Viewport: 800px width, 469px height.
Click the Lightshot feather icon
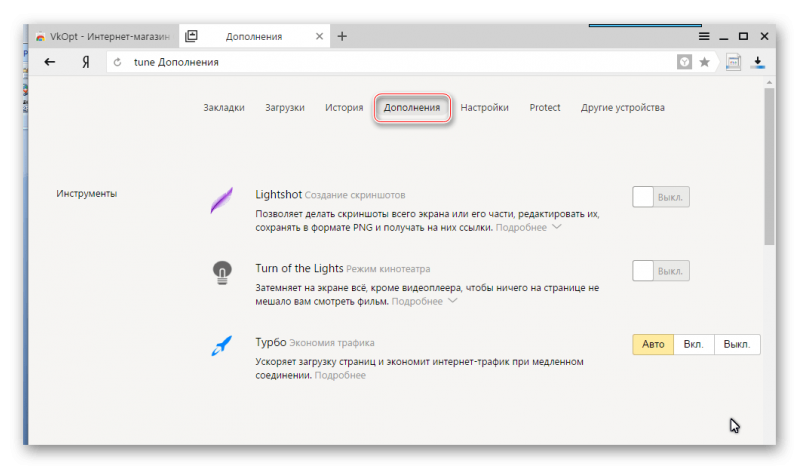coord(221,200)
